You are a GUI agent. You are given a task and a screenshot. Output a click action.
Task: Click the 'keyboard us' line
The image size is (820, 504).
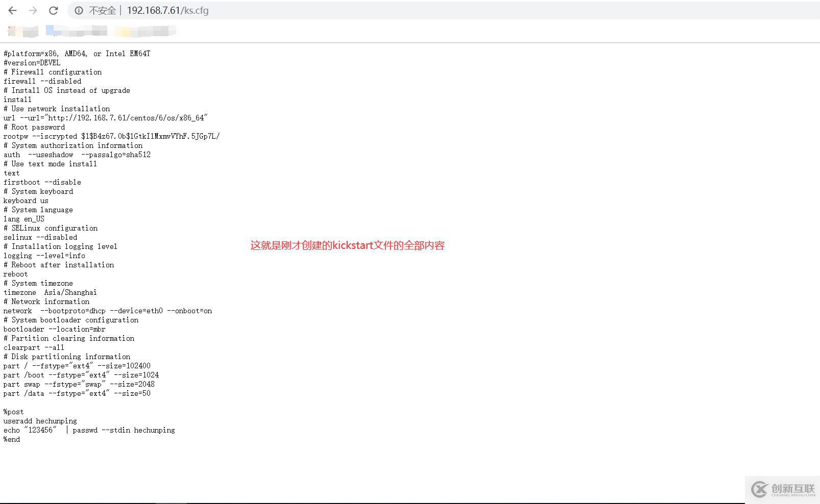point(26,200)
